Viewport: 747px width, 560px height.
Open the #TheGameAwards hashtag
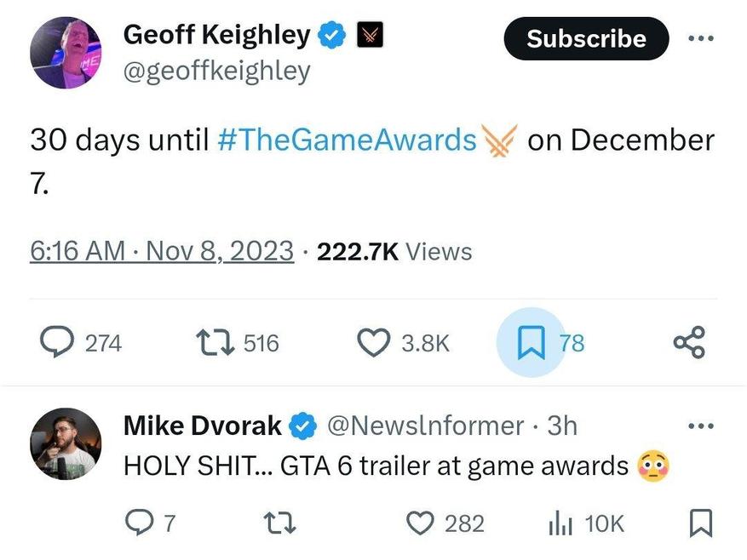coord(346,140)
